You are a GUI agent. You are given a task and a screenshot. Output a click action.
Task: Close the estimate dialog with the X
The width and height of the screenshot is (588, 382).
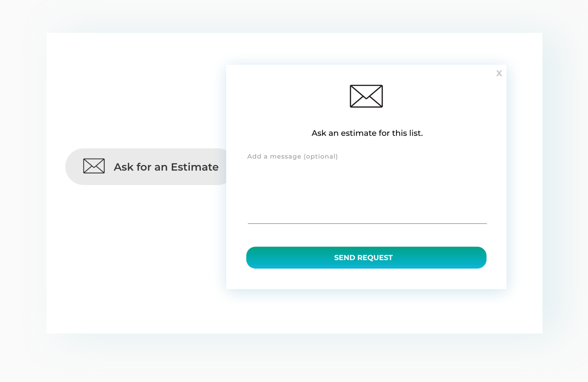pos(499,73)
